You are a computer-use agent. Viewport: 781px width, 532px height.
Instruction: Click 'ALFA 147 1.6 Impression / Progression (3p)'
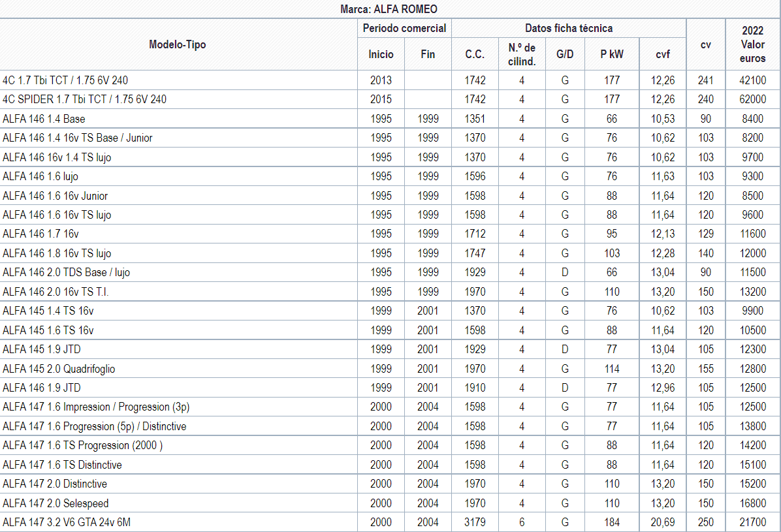(95, 407)
